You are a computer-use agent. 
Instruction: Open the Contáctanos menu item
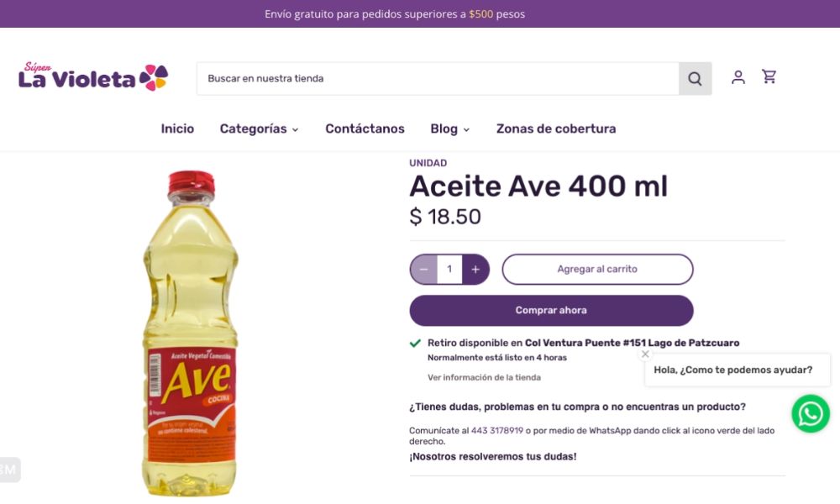(x=365, y=129)
